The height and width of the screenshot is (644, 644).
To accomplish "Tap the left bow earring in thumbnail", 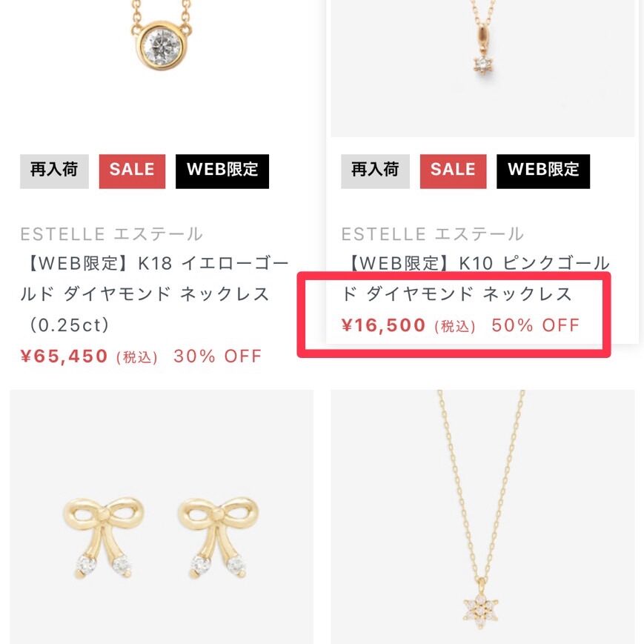I will [x=103, y=537].
